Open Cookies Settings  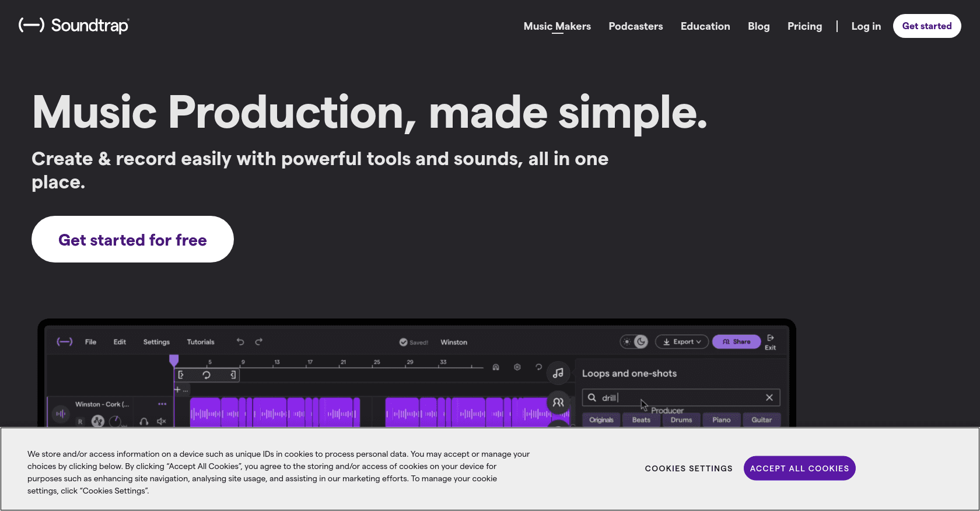[x=688, y=468]
